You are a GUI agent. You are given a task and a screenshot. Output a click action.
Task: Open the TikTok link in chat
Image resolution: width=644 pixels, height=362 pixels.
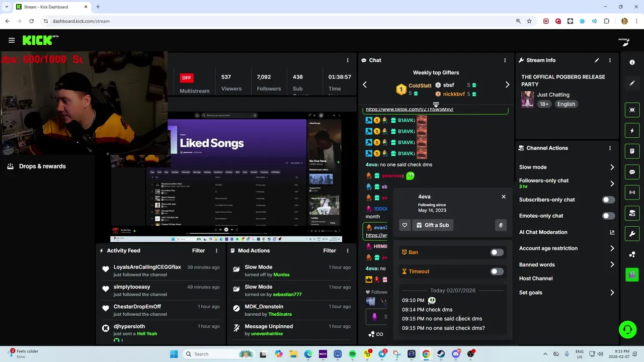point(410,109)
